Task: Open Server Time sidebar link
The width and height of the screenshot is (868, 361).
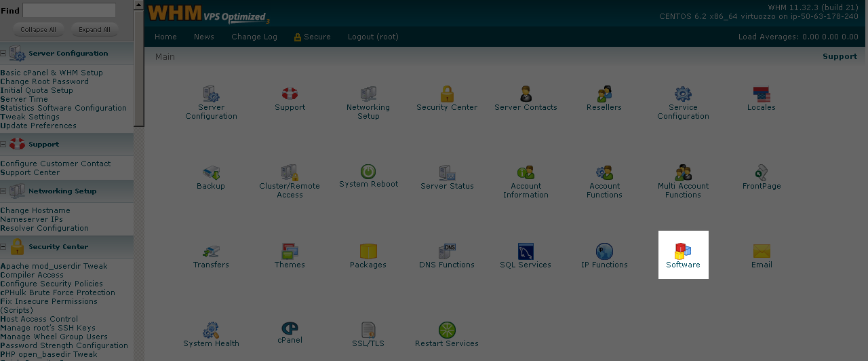Action: point(24,99)
